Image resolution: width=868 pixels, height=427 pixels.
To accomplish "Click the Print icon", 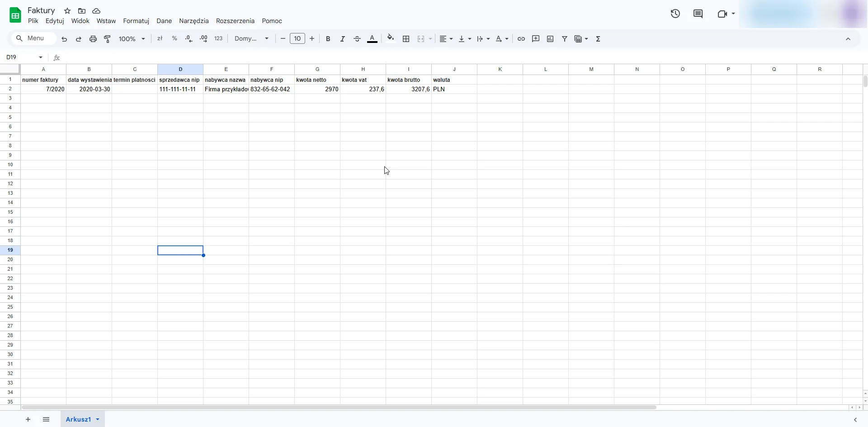I will click(x=93, y=39).
